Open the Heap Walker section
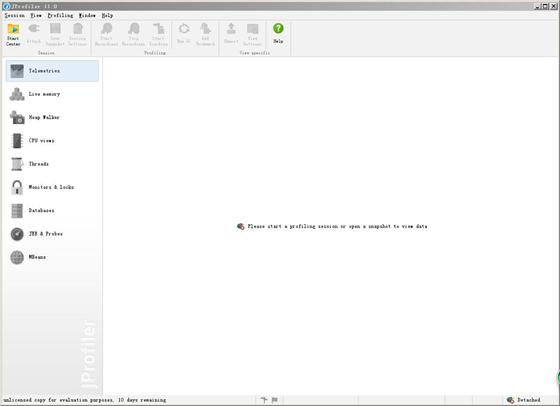 click(x=52, y=117)
